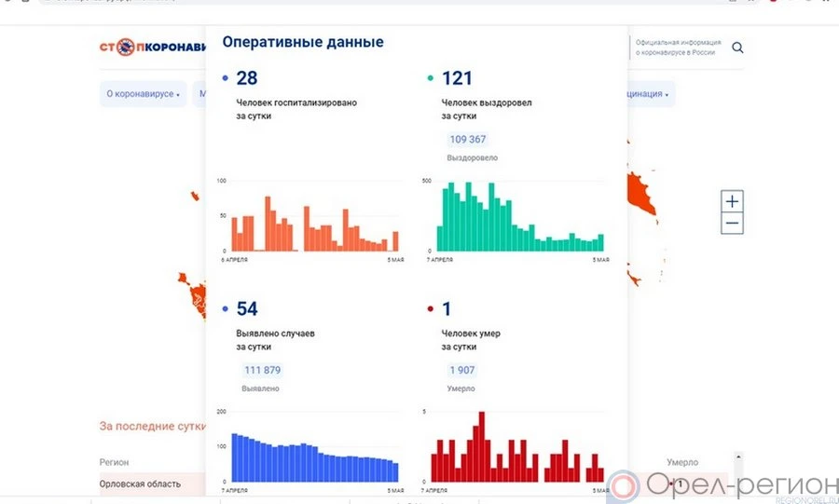The image size is (839, 504).
Task: Click the search magnifier icon
Action: pos(737,48)
